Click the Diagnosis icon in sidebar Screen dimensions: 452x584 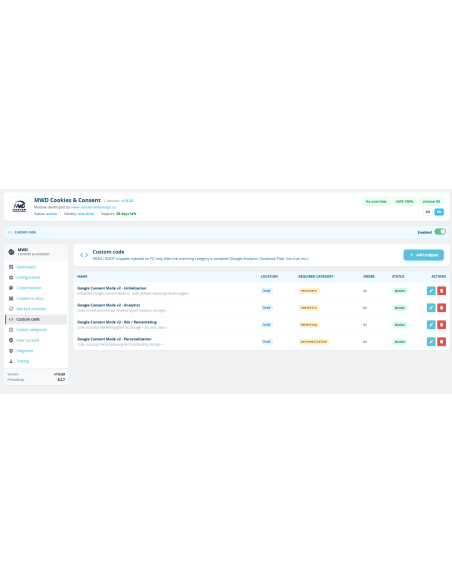(11, 351)
